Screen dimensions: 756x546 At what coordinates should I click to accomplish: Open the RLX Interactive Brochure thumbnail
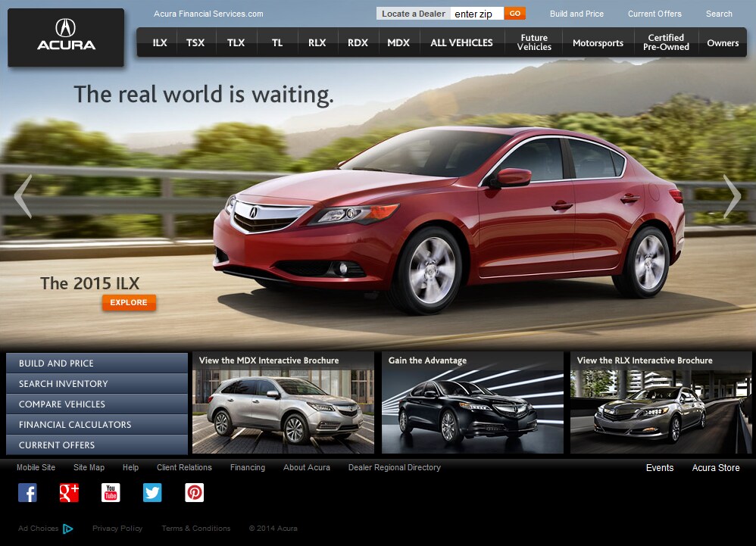661,402
